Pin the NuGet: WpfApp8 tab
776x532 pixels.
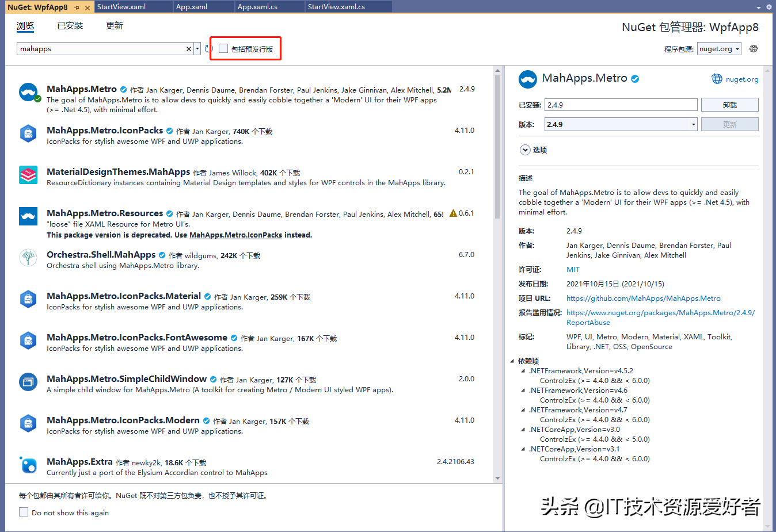[x=77, y=7]
